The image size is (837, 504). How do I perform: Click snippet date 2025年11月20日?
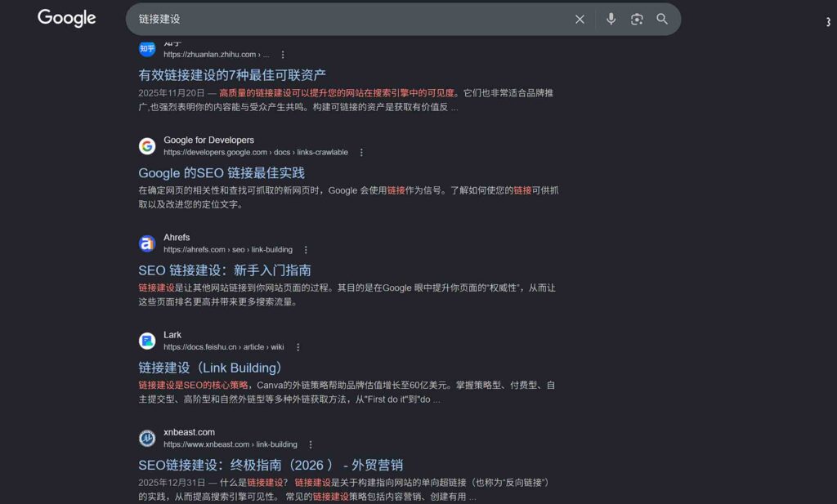pyautogui.click(x=172, y=93)
